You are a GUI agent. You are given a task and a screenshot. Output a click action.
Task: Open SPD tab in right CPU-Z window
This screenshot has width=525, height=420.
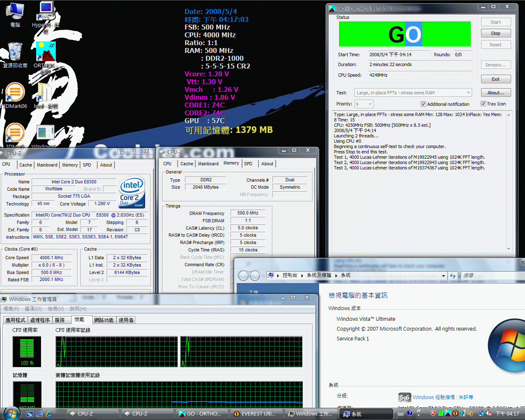(x=248, y=164)
